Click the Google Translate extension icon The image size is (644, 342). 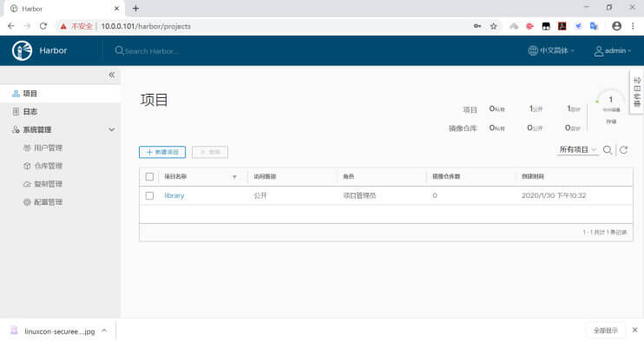594,26
